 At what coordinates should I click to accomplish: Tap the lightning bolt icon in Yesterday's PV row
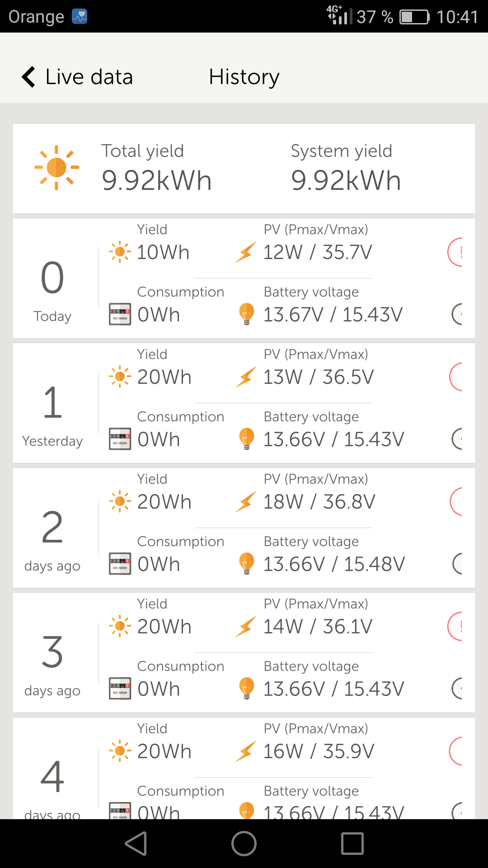(x=246, y=377)
